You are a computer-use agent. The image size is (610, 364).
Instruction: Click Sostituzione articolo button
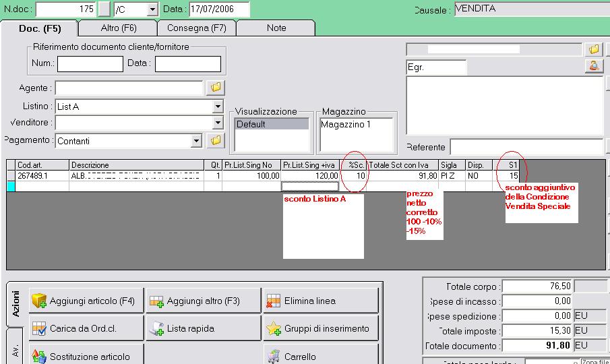[x=86, y=355]
